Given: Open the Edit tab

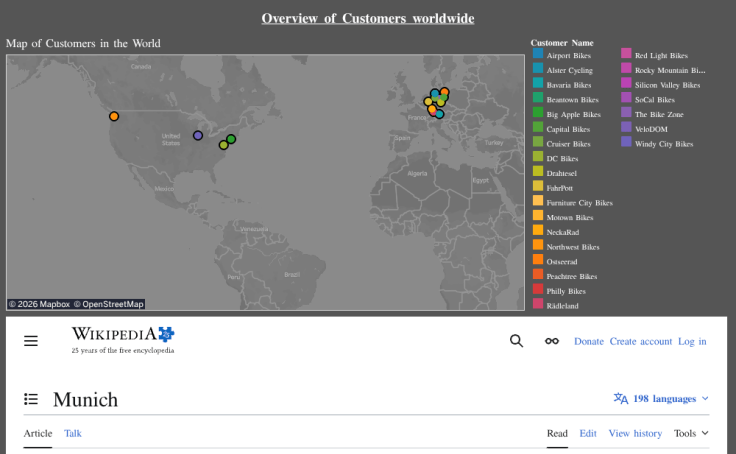Looking at the screenshot, I should (588, 433).
